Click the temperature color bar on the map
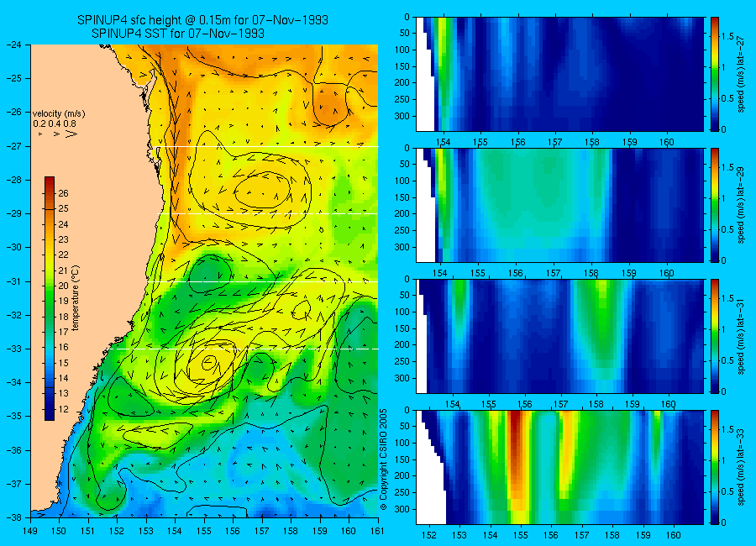Viewport: 756px width, 546px height. pos(50,298)
